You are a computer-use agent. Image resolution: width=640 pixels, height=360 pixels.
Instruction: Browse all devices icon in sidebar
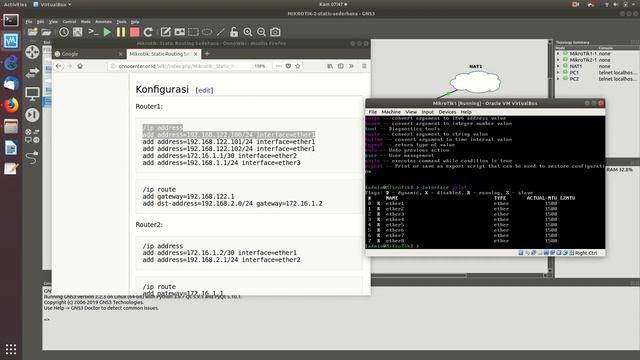32,136
